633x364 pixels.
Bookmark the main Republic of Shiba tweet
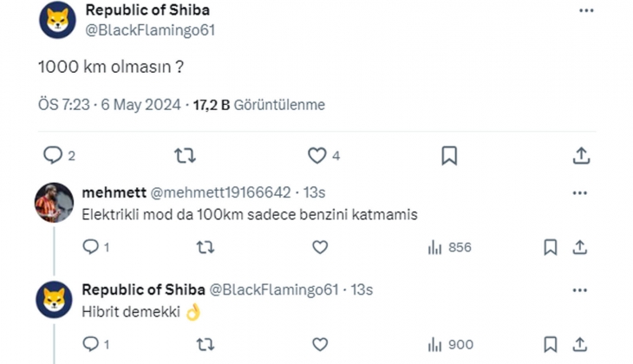pos(449,155)
